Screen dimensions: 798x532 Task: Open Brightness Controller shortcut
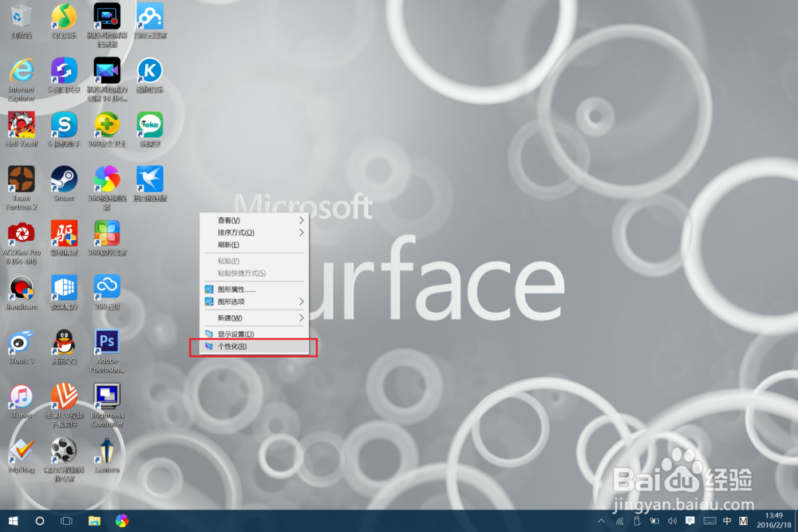coord(107,405)
